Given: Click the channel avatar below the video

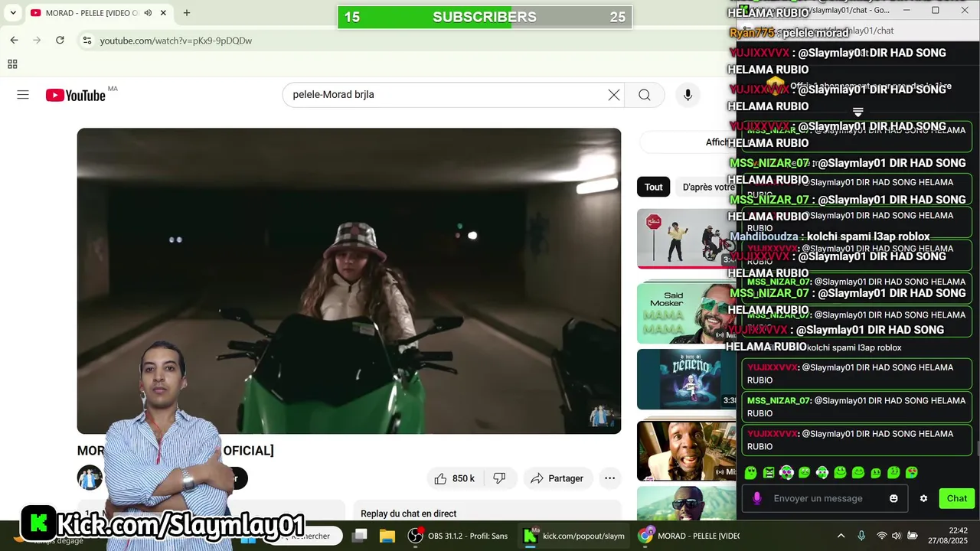Looking at the screenshot, I should (x=90, y=478).
